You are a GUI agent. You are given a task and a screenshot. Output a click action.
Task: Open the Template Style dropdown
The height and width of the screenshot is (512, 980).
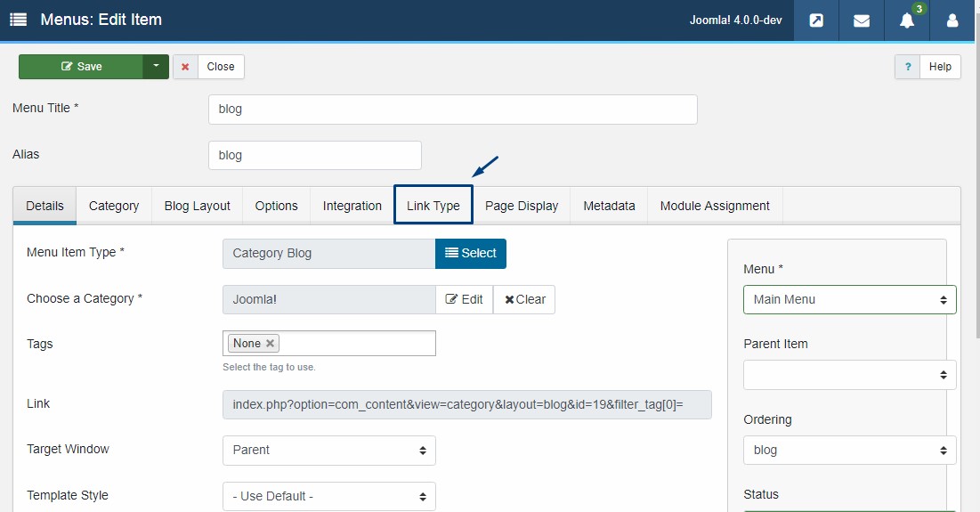click(x=328, y=496)
